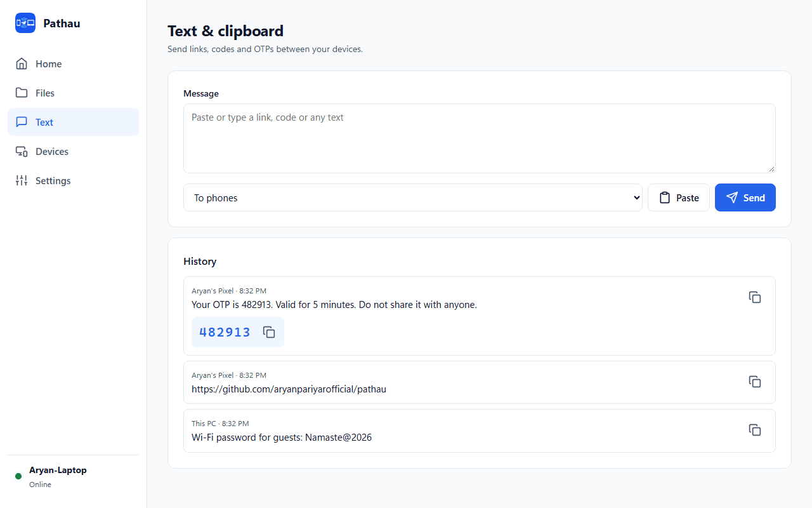Open the "To phones" recipient dropdown
Viewport: 812px width, 508px height.
coord(413,197)
